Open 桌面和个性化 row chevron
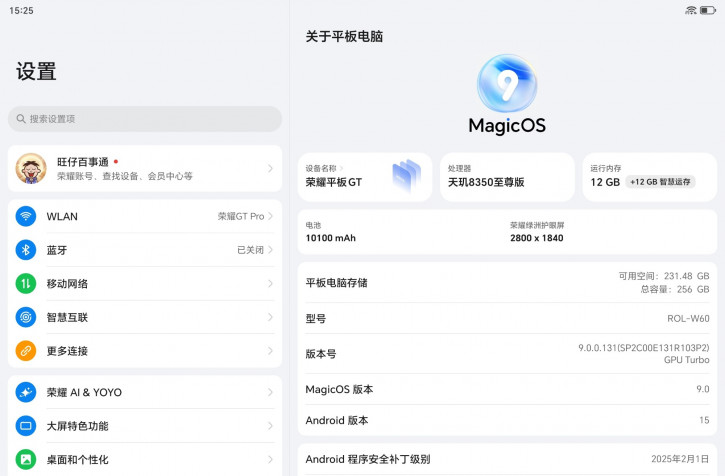Viewport: 725px width, 476px height. point(270,459)
